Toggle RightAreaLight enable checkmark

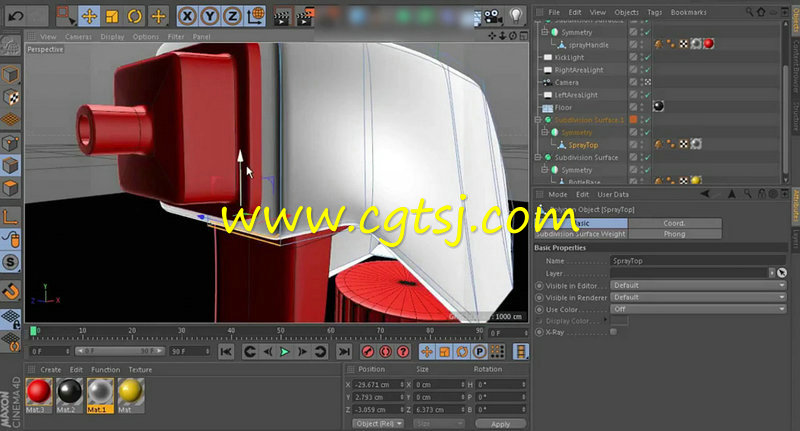click(x=647, y=70)
